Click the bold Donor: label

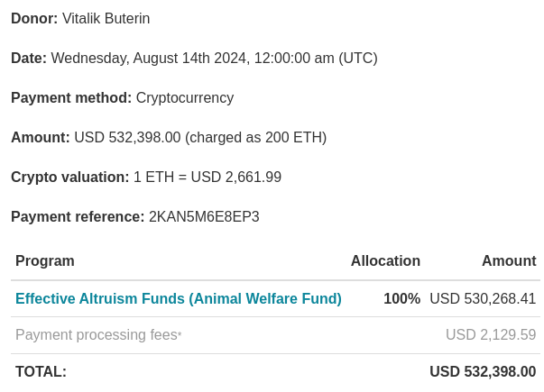point(34,19)
